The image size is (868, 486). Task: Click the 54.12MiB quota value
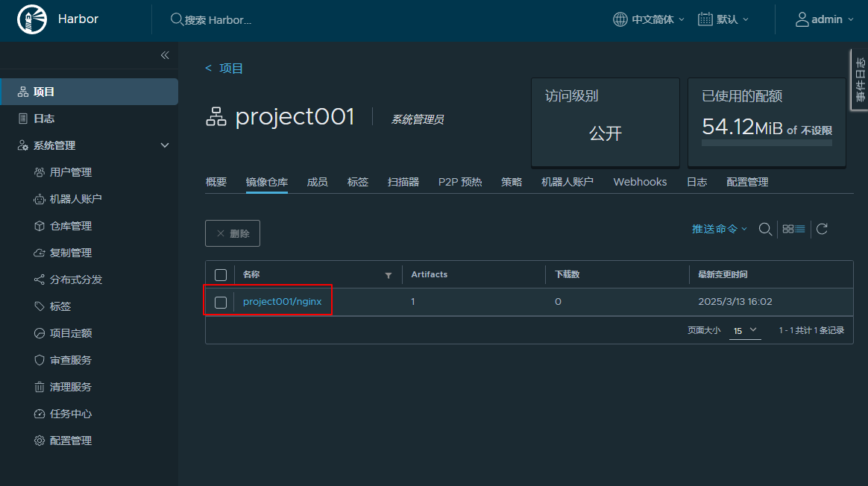742,127
